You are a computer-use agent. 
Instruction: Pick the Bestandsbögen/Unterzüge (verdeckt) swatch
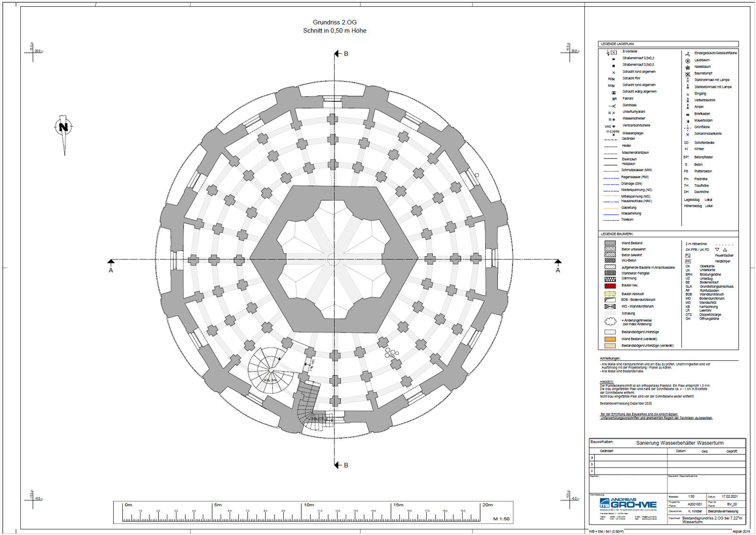[610, 346]
